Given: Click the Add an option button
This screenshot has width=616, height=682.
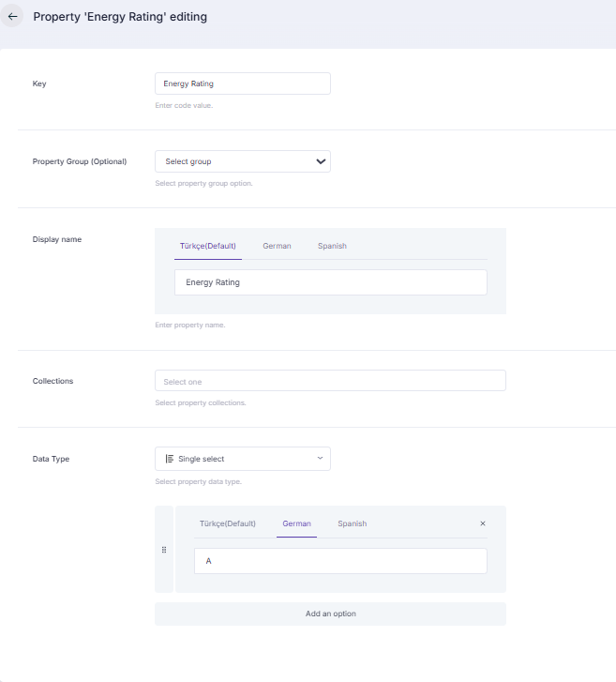Looking at the screenshot, I should tap(330, 614).
